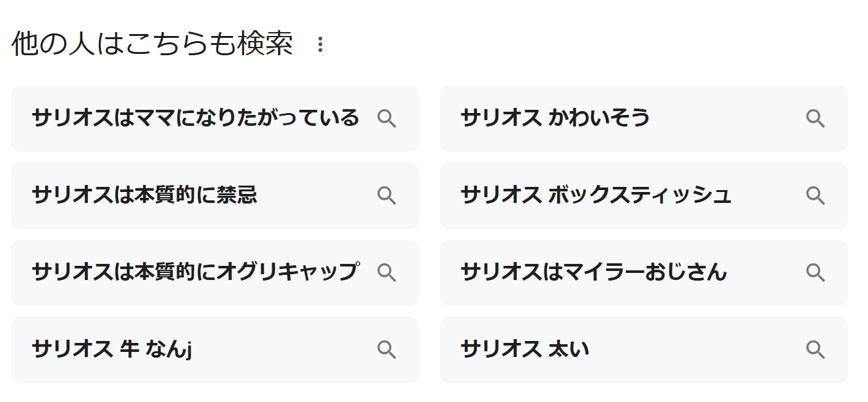Open サリオスは本質的にオグリキャップ related search
This screenshot has height=402, width=868.
(x=215, y=273)
